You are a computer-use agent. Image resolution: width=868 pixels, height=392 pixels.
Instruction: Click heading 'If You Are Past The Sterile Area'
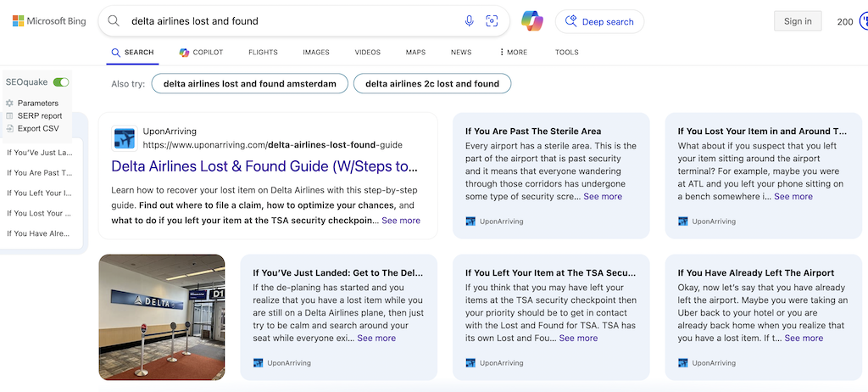coord(533,132)
